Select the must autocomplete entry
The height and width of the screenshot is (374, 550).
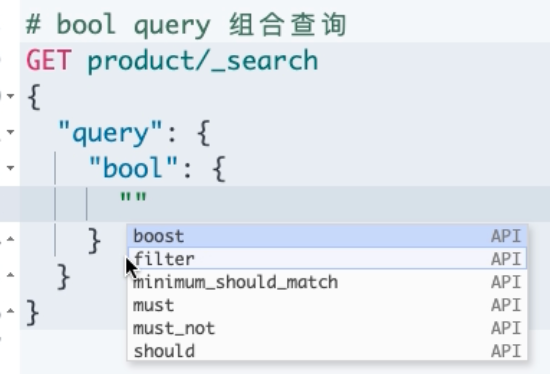click(x=327, y=305)
